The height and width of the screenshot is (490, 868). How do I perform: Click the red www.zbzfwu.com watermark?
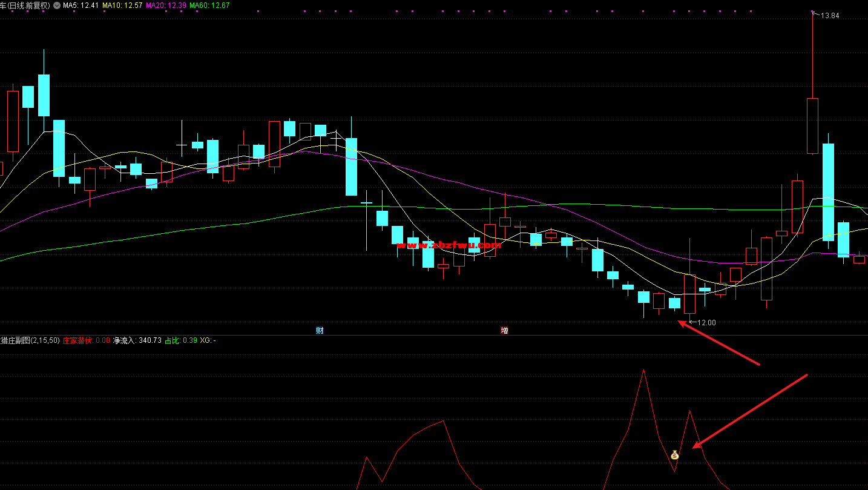(449, 245)
